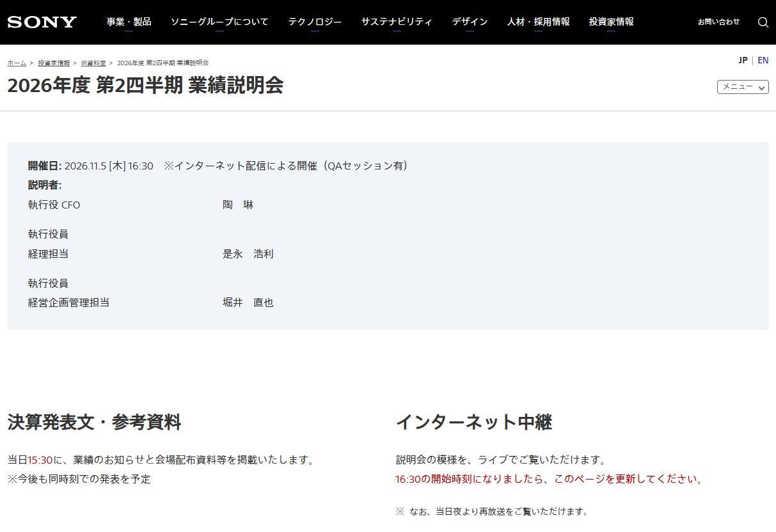The image size is (776, 532).
Task: Go to IR資料室 breadcrumb link
Action: (x=93, y=63)
